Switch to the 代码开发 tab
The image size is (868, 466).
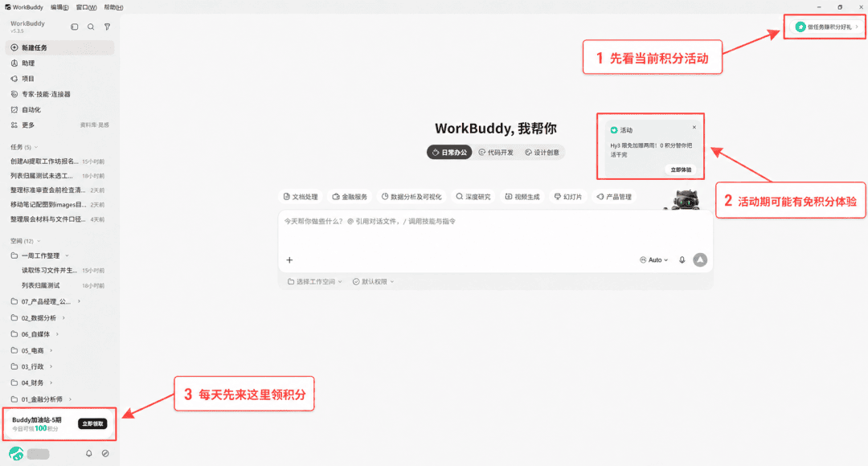click(496, 152)
